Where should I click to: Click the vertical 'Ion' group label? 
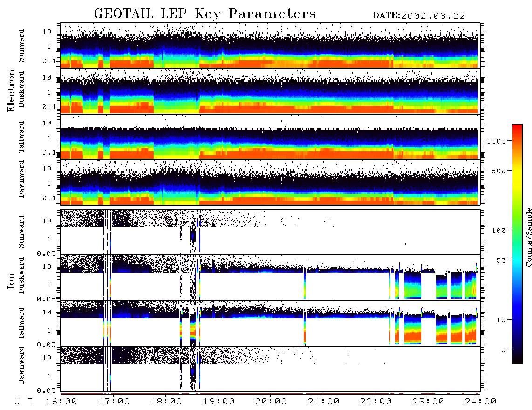(x=11, y=281)
